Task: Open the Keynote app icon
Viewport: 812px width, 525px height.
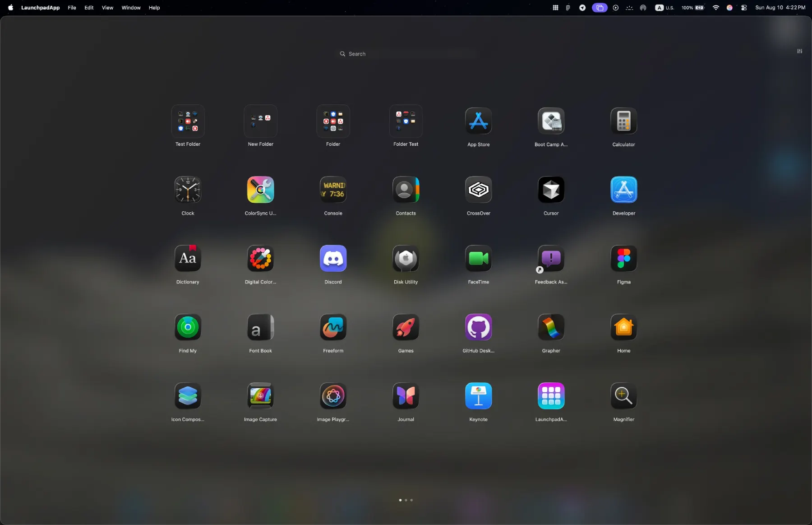Action: [478, 396]
